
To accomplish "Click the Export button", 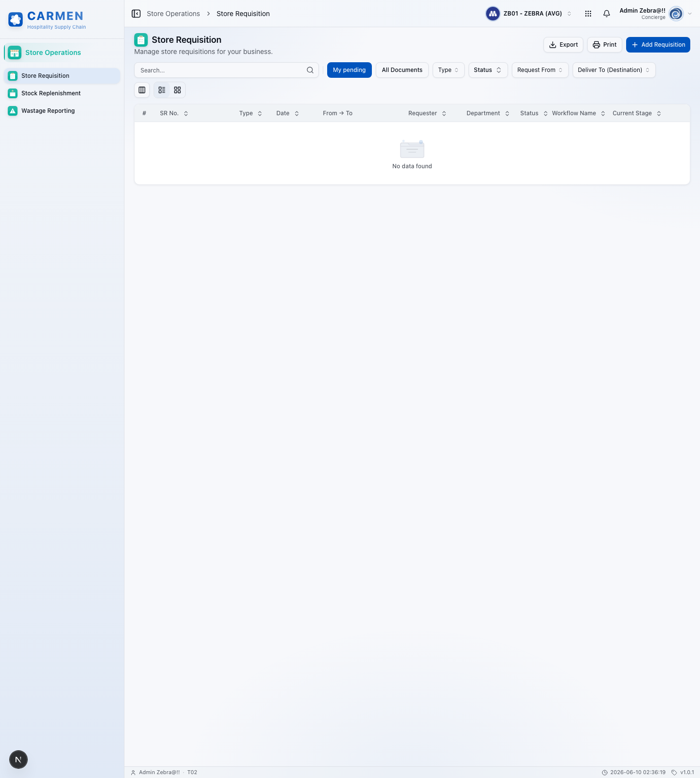I will pyautogui.click(x=563, y=45).
